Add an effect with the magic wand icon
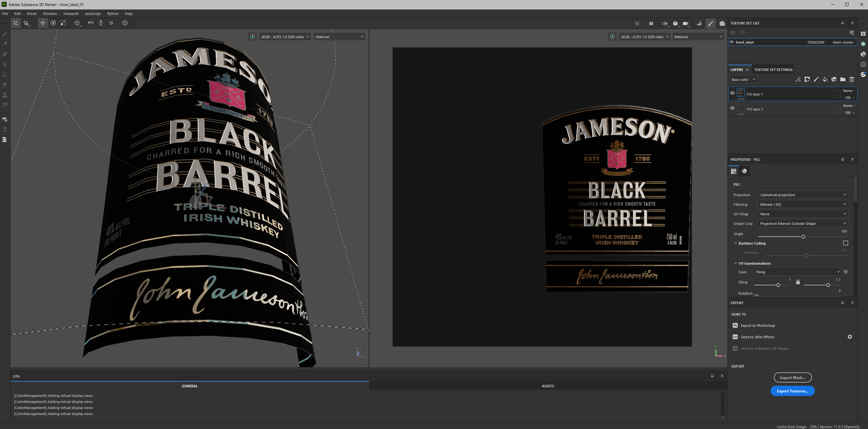This screenshot has width=868, height=429. (798, 80)
